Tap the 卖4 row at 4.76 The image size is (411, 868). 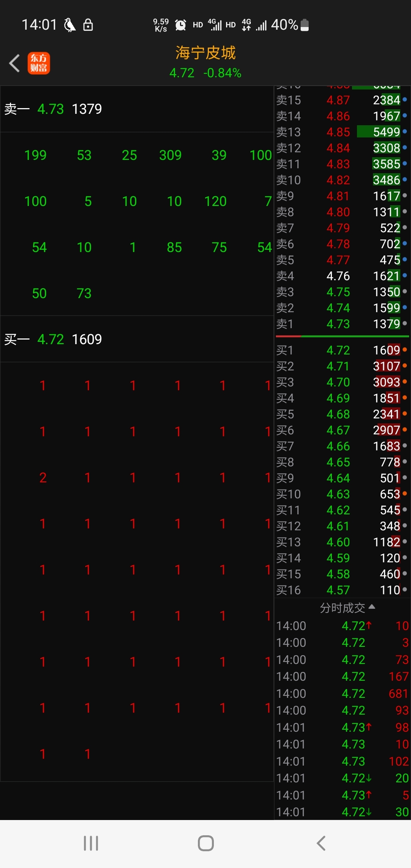tap(342, 276)
